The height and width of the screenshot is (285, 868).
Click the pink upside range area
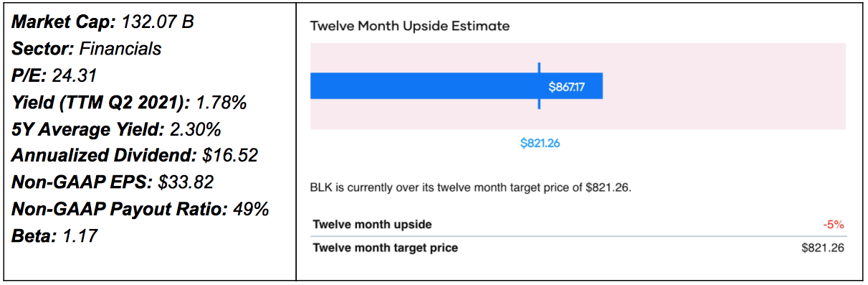click(x=724, y=86)
